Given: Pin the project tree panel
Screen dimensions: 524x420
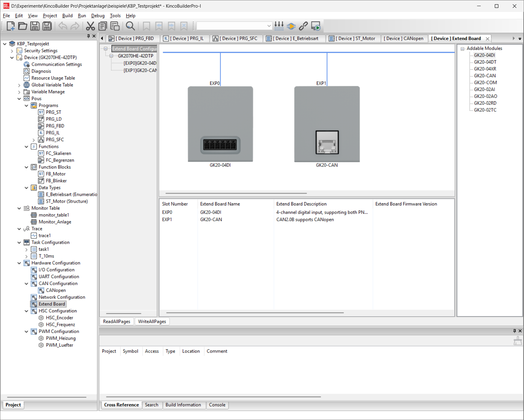Looking at the screenshot, I should coord(88,36).
